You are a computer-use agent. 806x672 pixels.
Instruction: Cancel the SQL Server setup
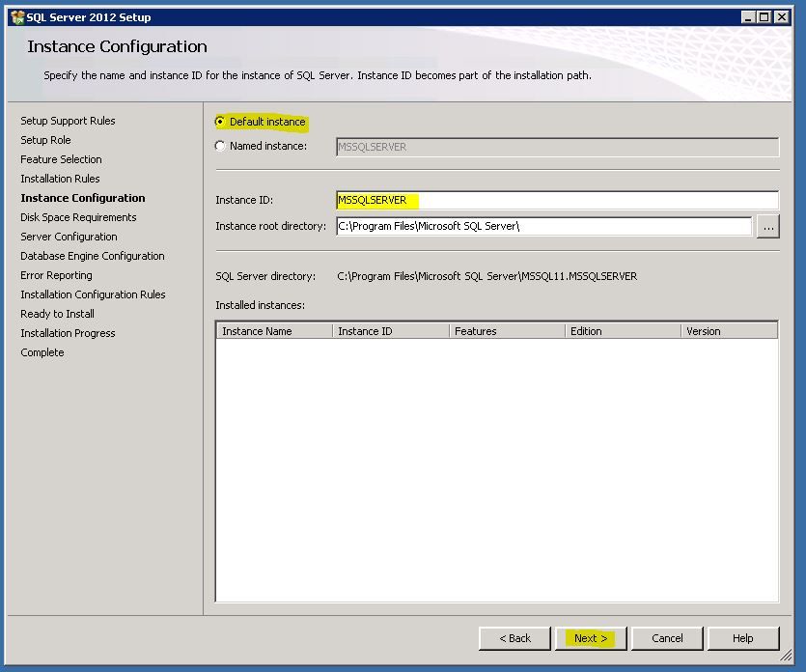667,638
